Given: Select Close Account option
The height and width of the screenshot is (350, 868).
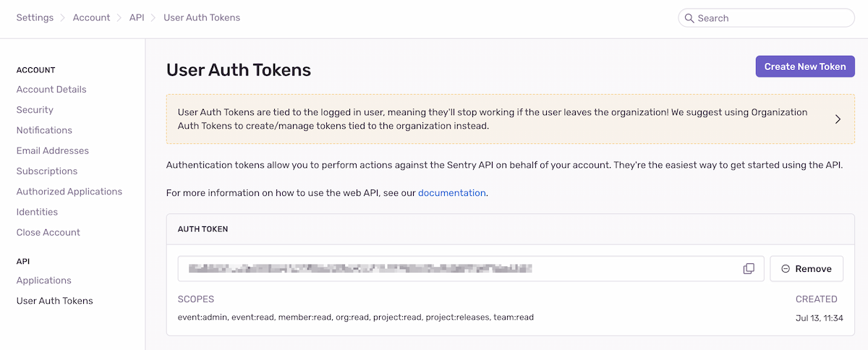Looking at the screenshot, I should (48, 232).
